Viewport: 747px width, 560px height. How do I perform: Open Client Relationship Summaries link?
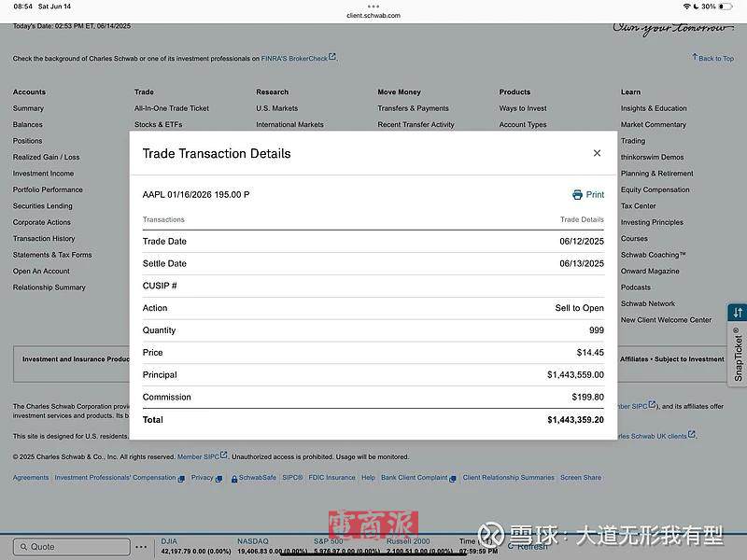pos(508,477)
